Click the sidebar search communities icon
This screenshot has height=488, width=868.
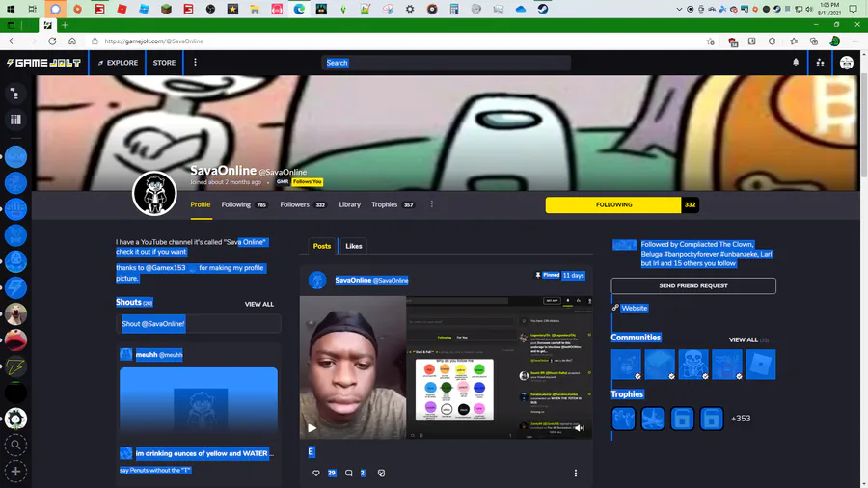(15, 445)
